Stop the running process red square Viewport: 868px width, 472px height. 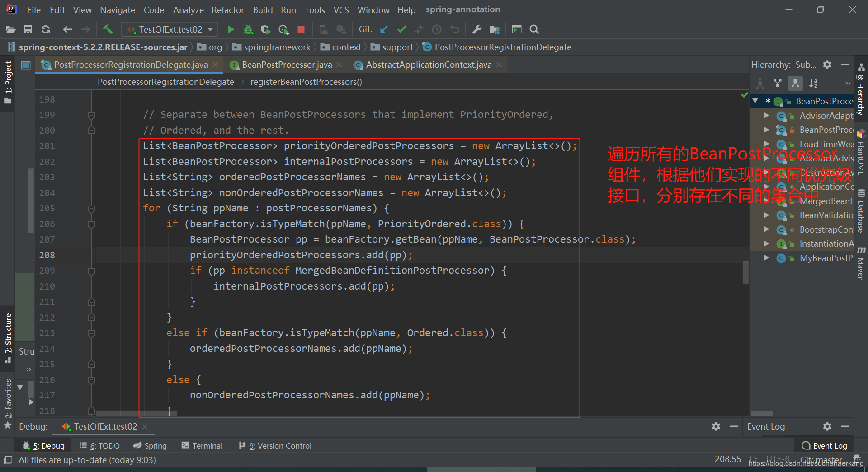[x=301, y=29]
